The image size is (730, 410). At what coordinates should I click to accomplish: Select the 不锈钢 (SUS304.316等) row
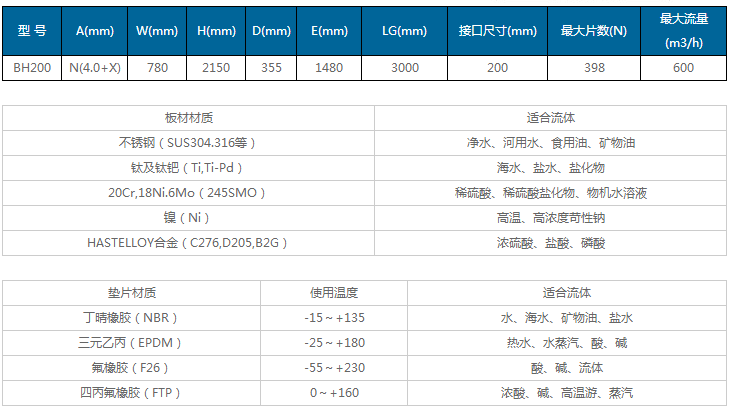coord(189,142)
